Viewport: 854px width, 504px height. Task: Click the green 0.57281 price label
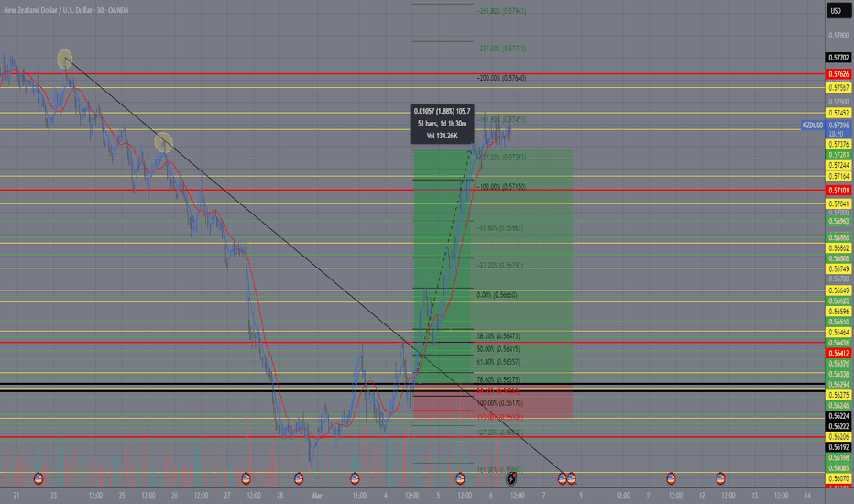[x=838, y=155]
